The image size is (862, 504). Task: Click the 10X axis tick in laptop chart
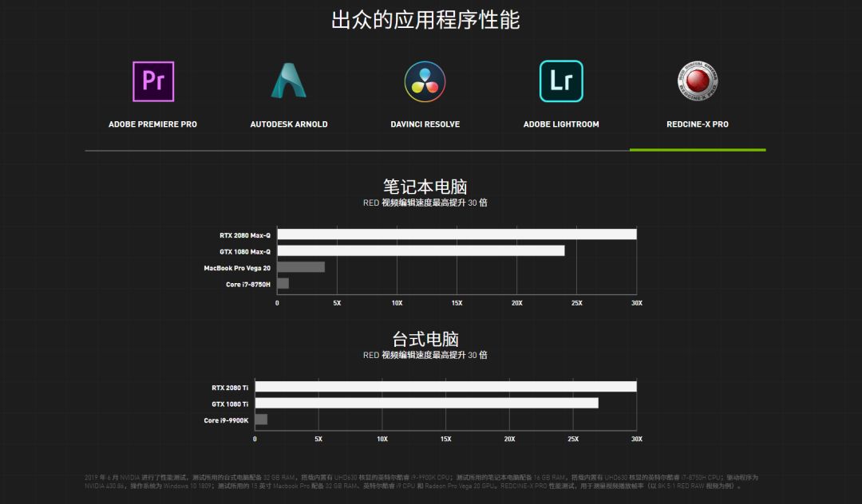coord(397,304)
